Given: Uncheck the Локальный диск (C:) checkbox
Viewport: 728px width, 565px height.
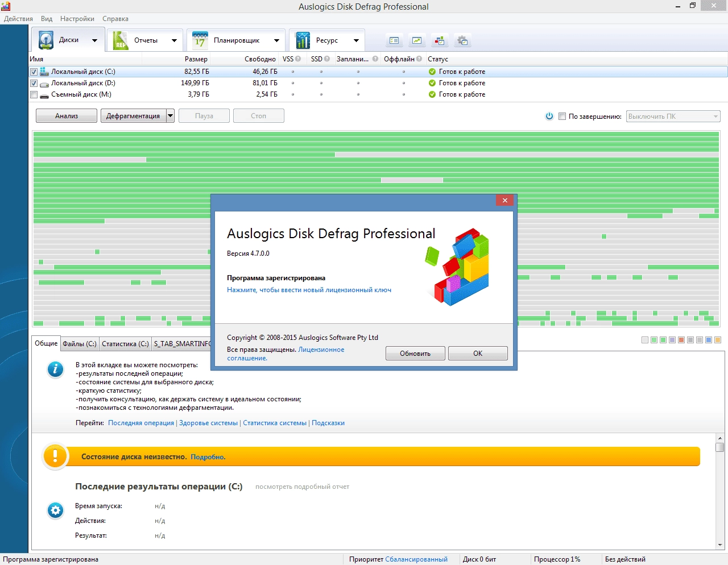Looking at the screenshot, I should coord(34,72).
